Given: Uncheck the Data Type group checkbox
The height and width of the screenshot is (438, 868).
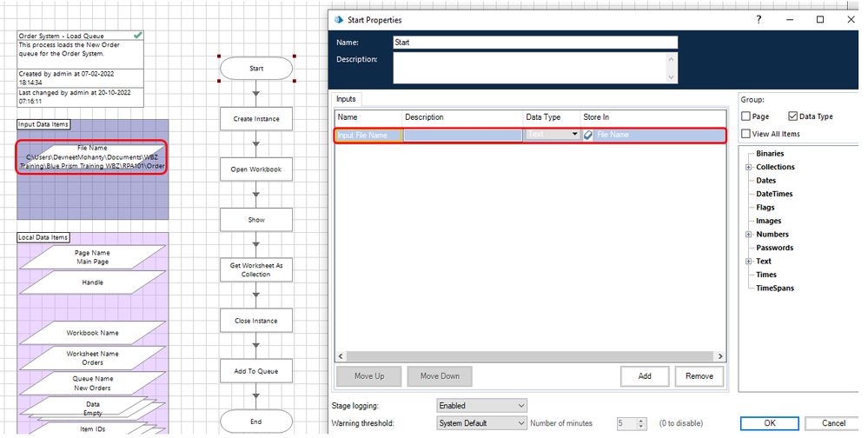Looking at the screenshot, I should coord(792,116).
